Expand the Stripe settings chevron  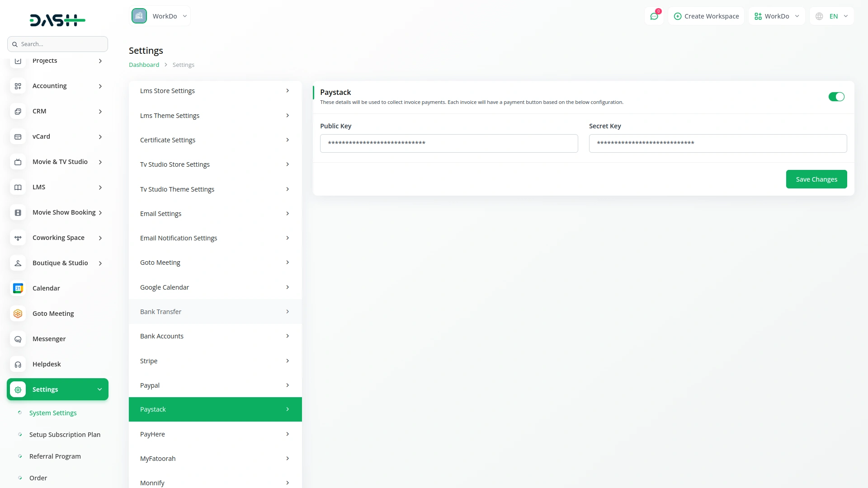[x=288, y=361]
